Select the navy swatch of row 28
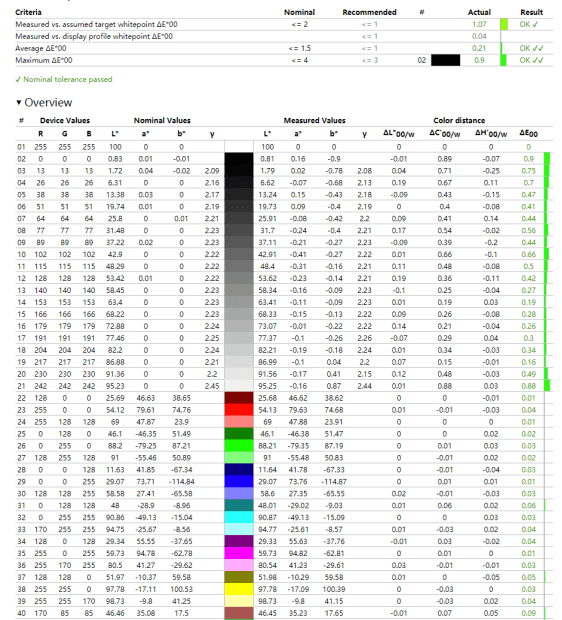The image size is (562, 620). (x=239, y=470)
